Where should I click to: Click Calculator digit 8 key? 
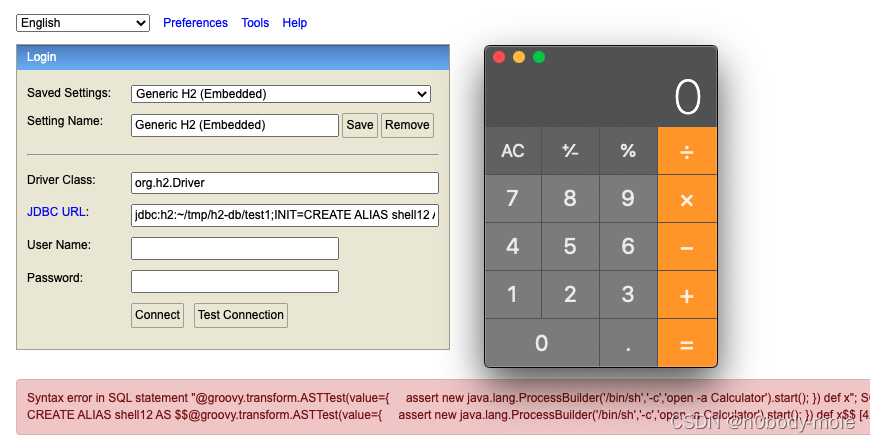pos(570,199)
